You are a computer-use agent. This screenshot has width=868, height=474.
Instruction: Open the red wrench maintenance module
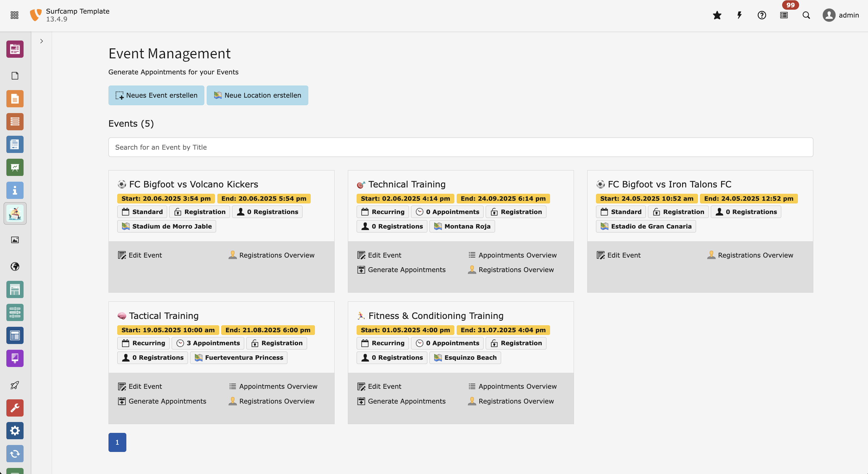click(x=15, y=408)
